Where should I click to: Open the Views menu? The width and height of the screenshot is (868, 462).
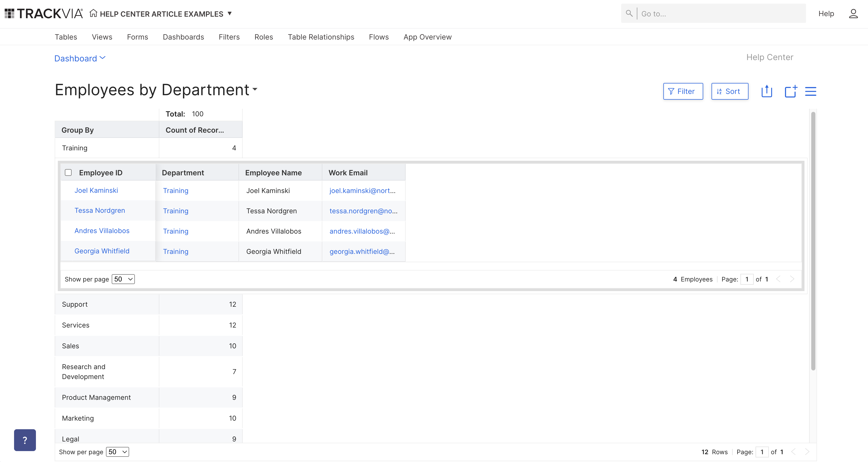coord(102,37)
